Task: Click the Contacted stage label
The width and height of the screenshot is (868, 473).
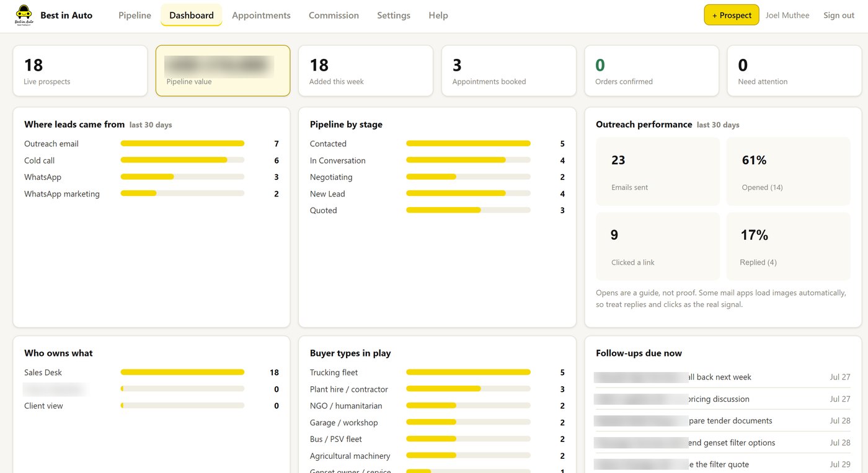Action: pyautogui.click(x=328, y=144)
